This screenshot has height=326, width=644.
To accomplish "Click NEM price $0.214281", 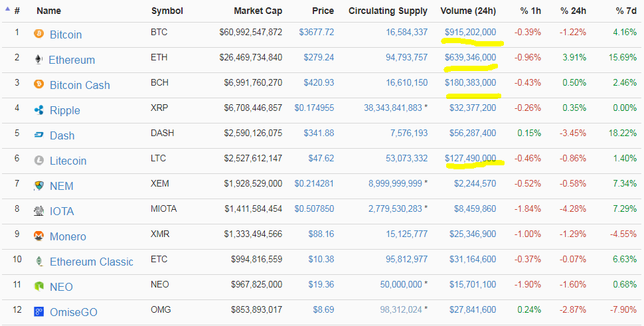I will pyautogui.click(x=314, y=183).
